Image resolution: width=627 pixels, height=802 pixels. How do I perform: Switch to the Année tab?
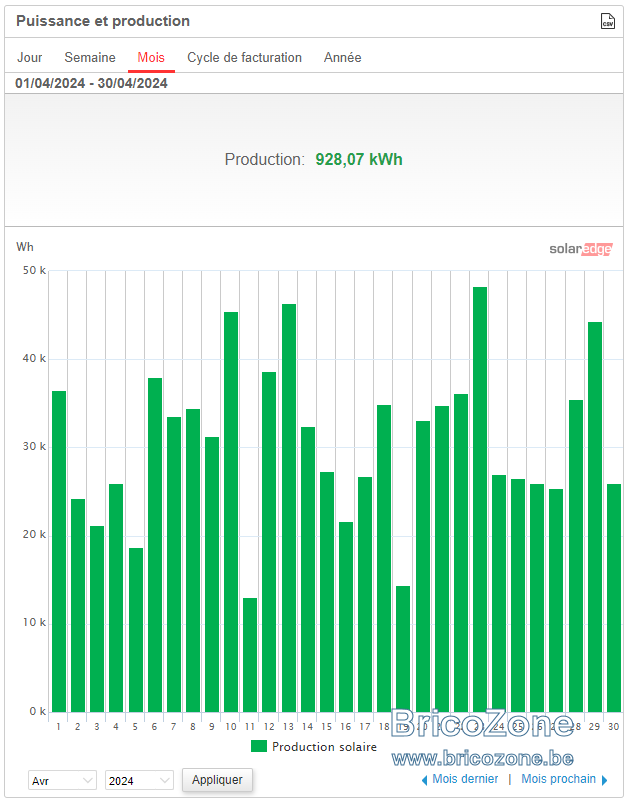[343, 57]
